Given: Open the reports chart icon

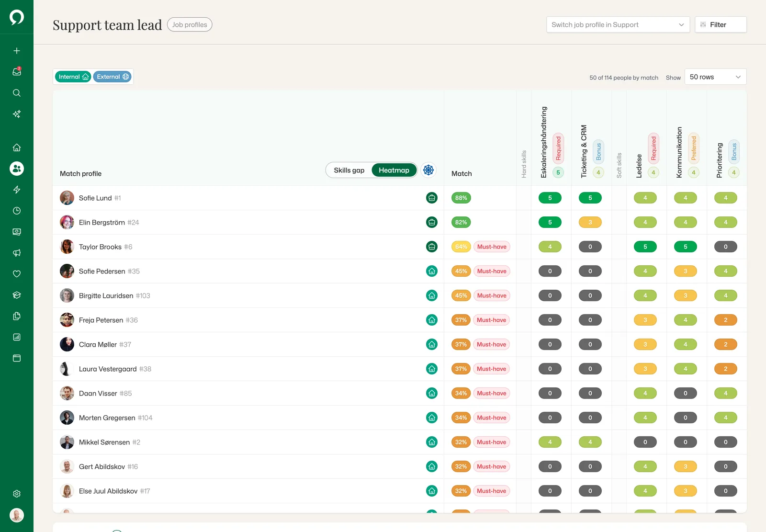Looking at the screenshot, I should 17,337.
